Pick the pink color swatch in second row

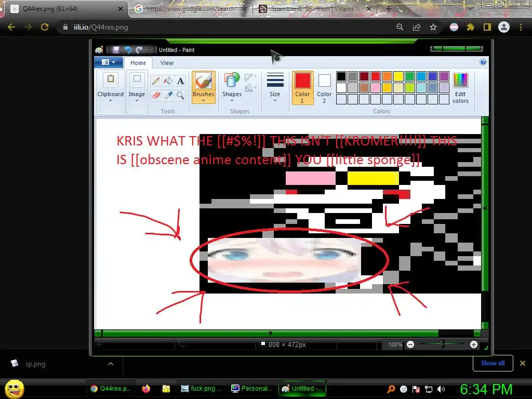click(x=376, y=88)
